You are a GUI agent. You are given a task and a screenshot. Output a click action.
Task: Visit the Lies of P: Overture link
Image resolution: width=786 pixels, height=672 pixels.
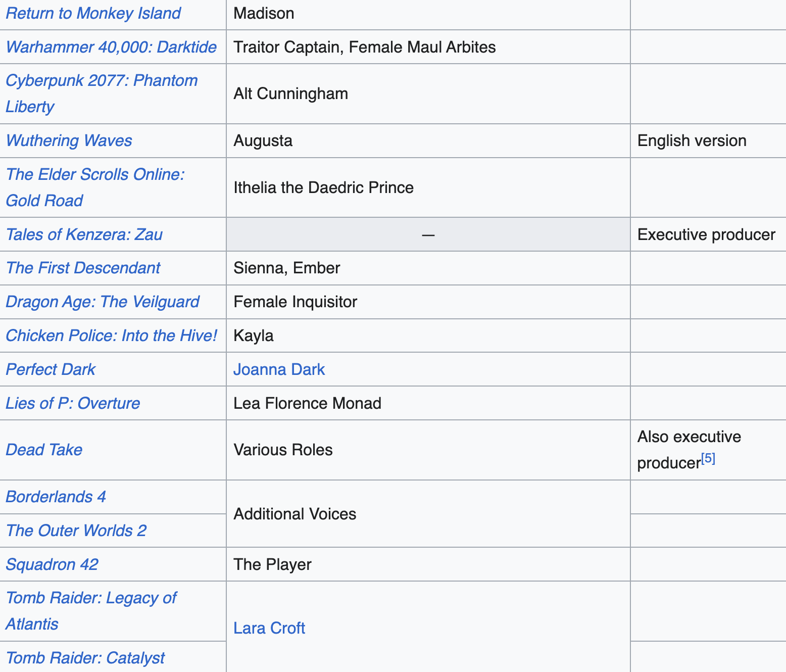(x=73, y=403)
